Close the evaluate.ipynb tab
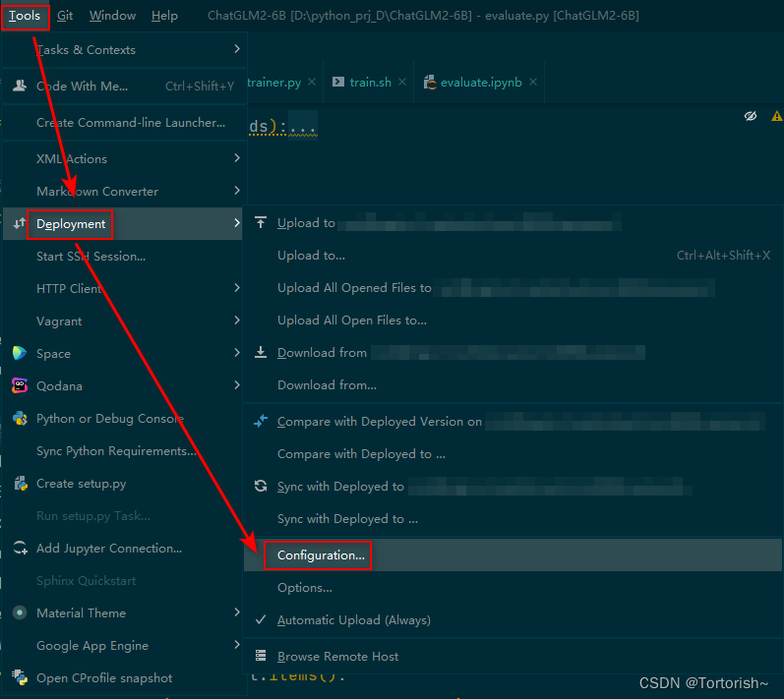The height and width of the screenshot is (699, 784). pos(533,82)
